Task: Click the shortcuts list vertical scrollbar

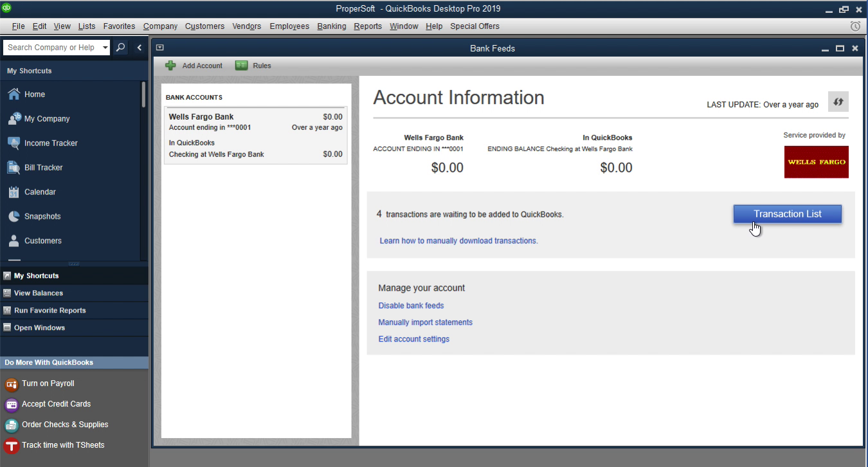Action: (x=143, y=95)
